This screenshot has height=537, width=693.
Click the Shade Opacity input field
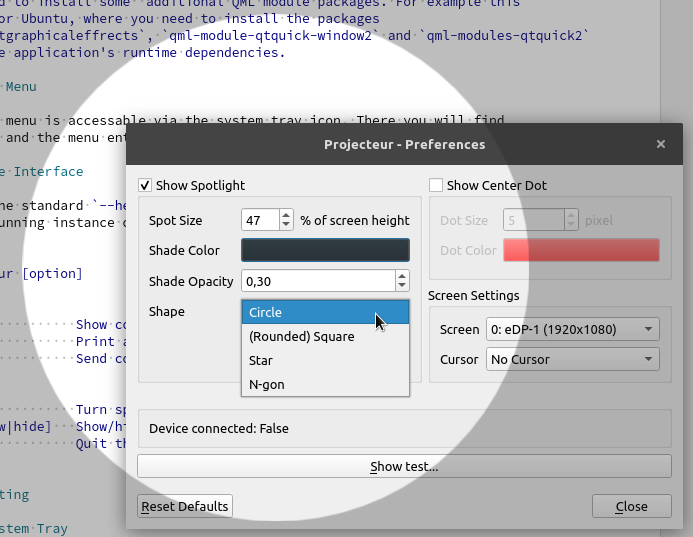pyautogui.click(x=318, y=281)
